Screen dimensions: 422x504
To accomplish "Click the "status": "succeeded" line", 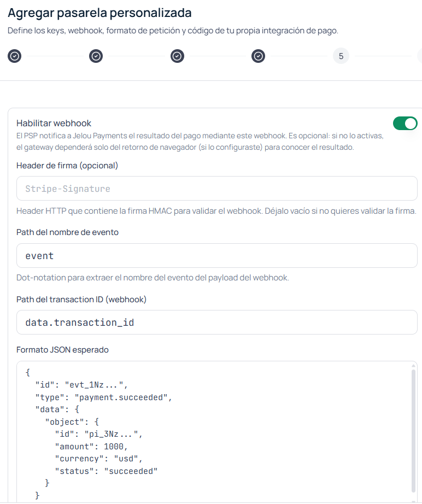I will [x=106, y=471].
